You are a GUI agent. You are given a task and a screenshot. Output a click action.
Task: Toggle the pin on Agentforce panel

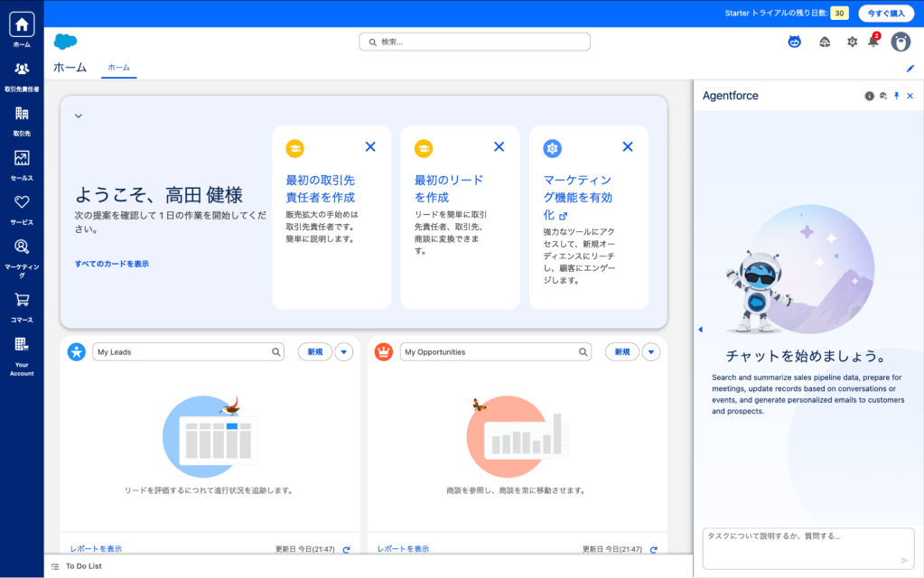(x=896, y=96)
